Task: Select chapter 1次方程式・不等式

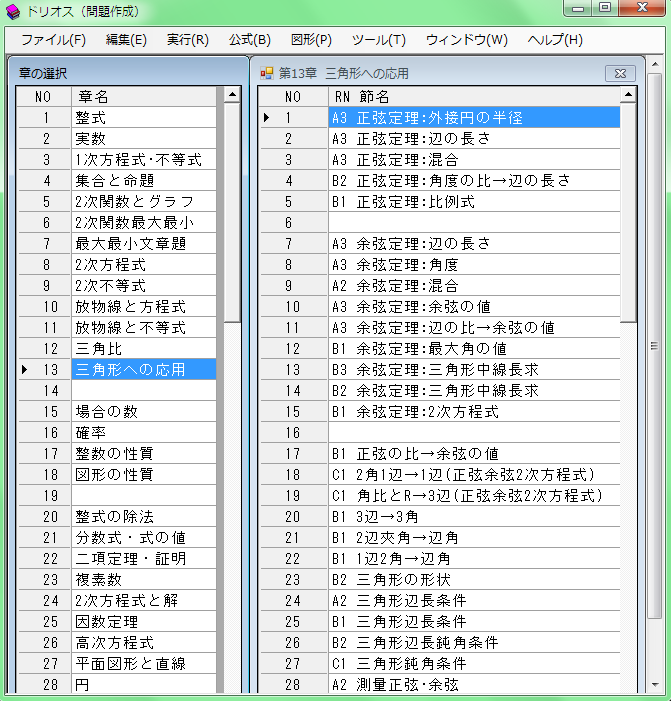Action: point(143,160)
